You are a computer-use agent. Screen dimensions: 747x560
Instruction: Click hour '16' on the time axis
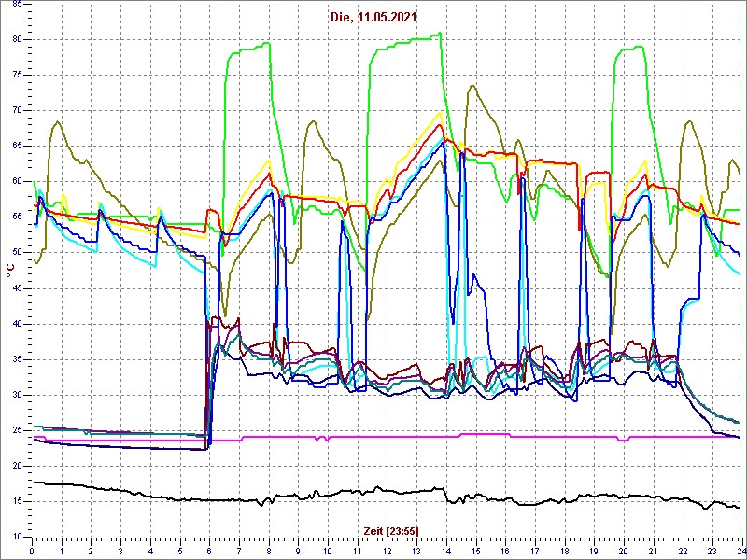point(505,553)
